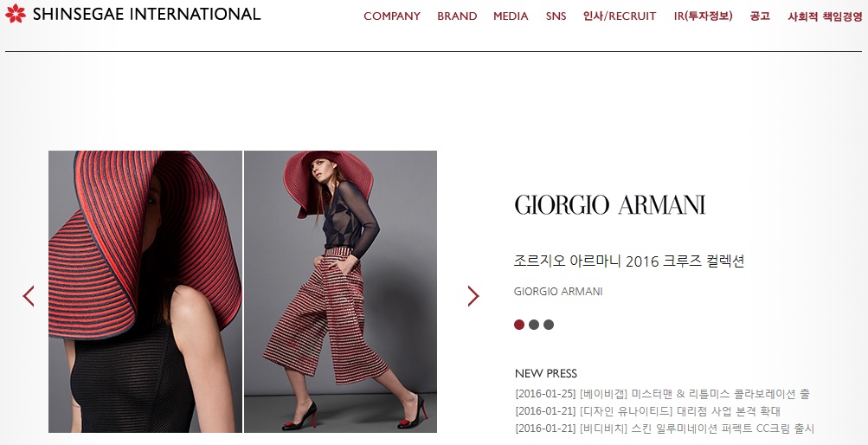Image resolution: width=868 pixels, height=445 pixels.
Task: Click the red flower Shinsegae logo icon
Action: pos(16,13)
